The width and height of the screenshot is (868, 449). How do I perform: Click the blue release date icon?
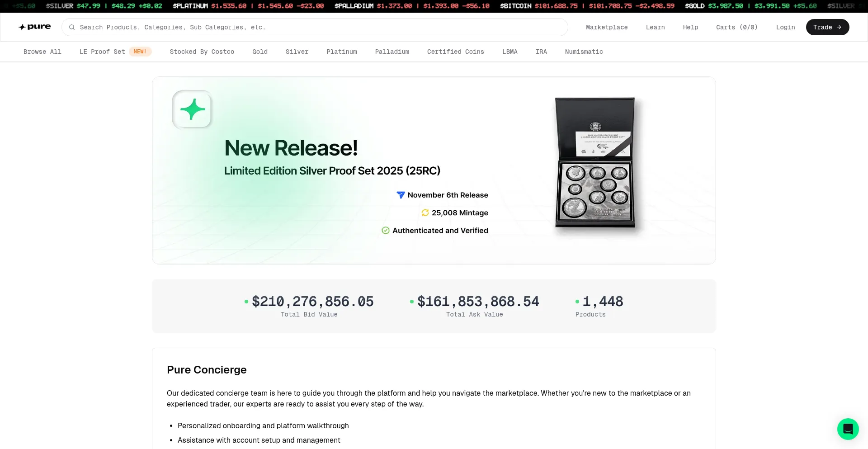tap(401, 195)
